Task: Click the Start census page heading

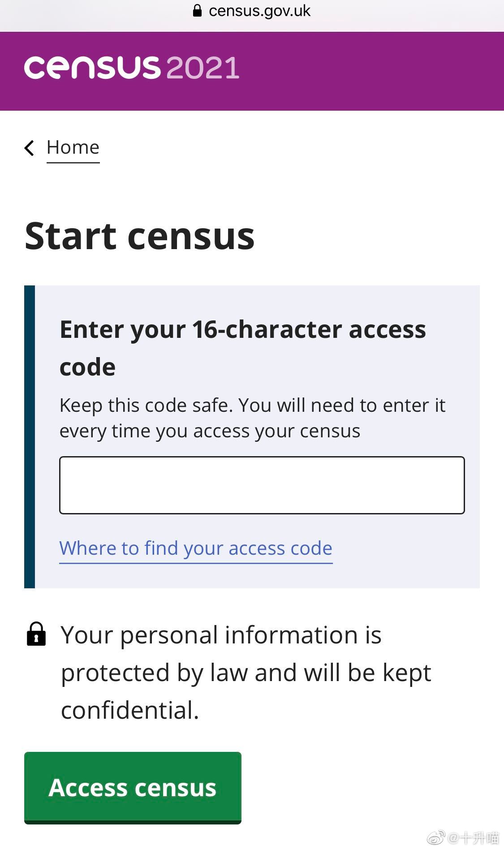Action: point(140,236)
